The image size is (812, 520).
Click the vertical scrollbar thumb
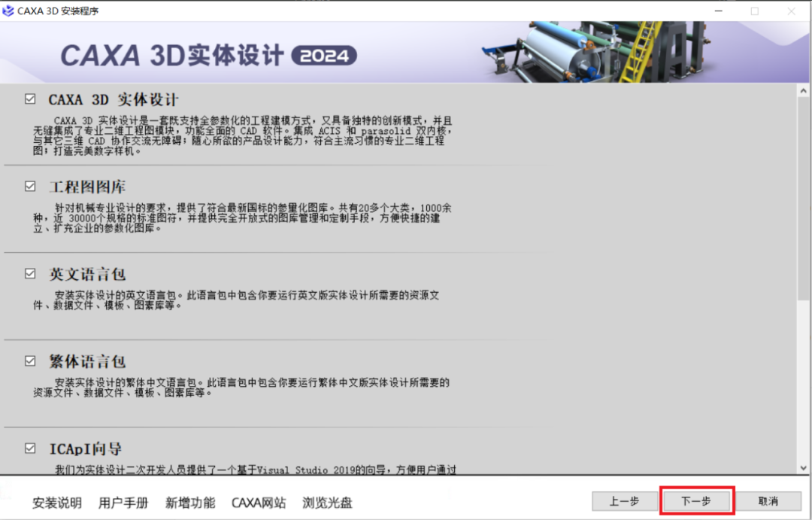click(803, 199)
